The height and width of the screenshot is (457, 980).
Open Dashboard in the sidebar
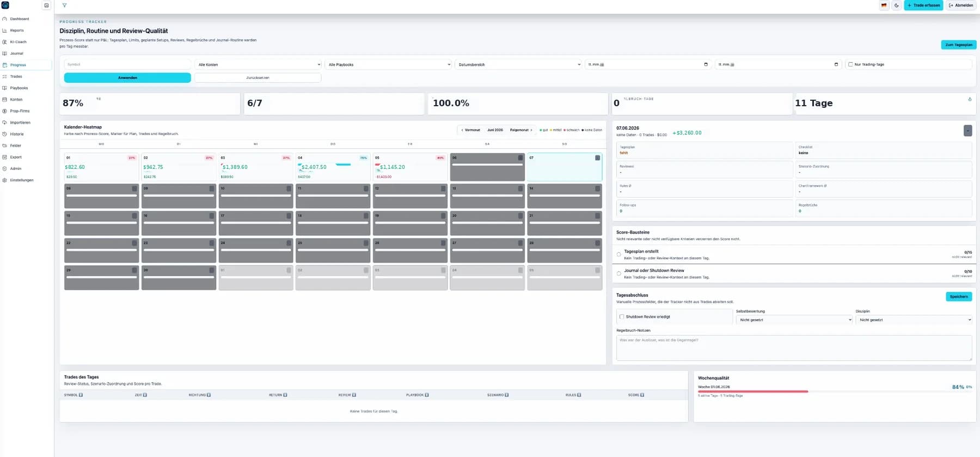(20, 19)
